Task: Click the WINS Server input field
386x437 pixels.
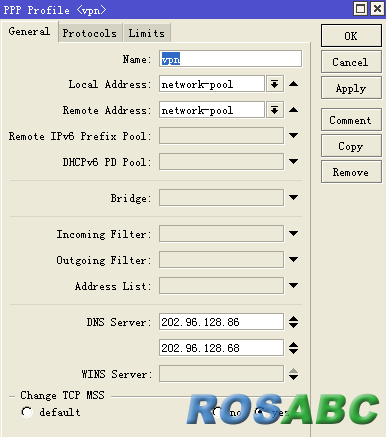Action: [x=221, y=374]
